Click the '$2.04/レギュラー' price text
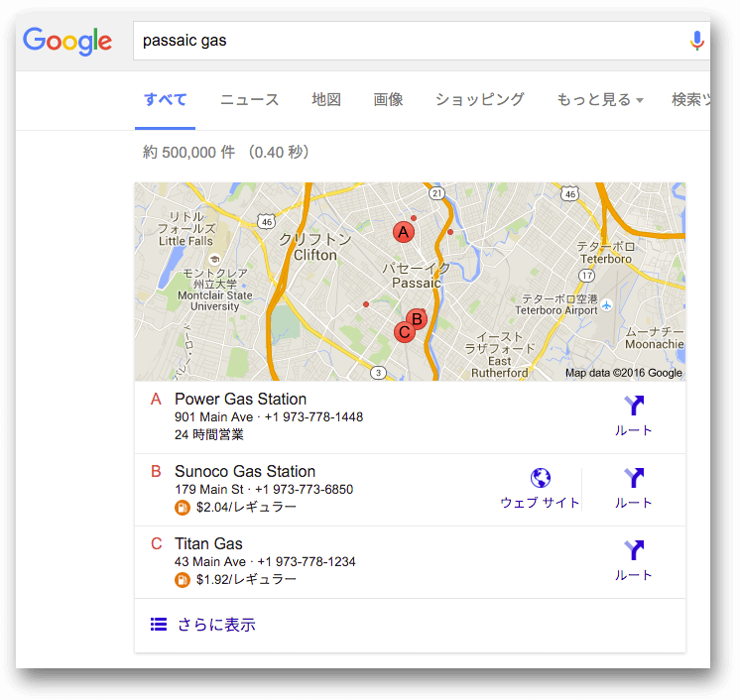Viewport: 740px width, 700px height. point(246,508)
